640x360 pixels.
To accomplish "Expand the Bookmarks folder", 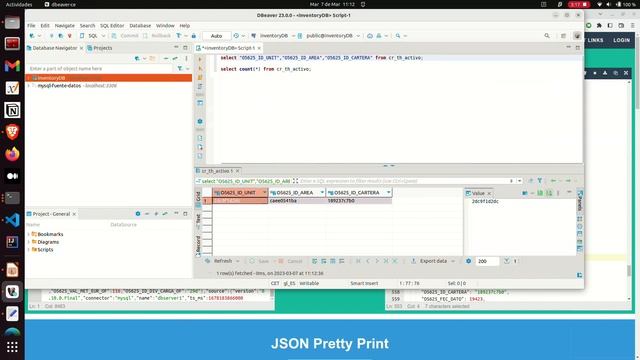I will 29,234.
